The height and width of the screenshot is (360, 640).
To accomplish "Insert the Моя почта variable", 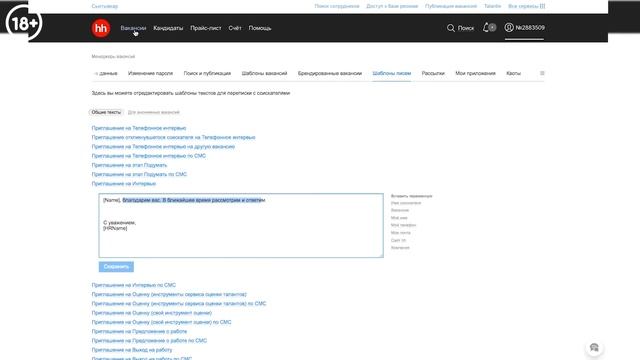I will [x=401, y=233].
